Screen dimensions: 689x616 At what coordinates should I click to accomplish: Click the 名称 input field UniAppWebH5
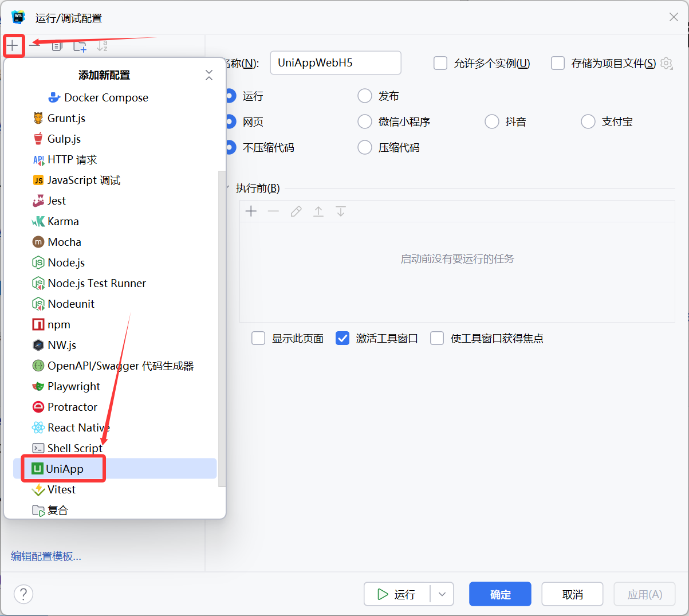[336, 63]
